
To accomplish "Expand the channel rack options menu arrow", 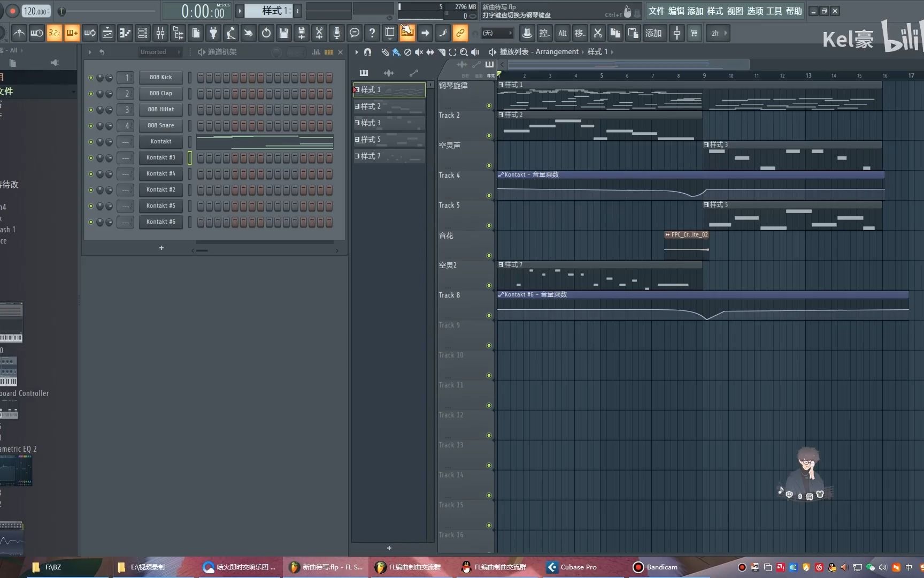I will [90, 52].
